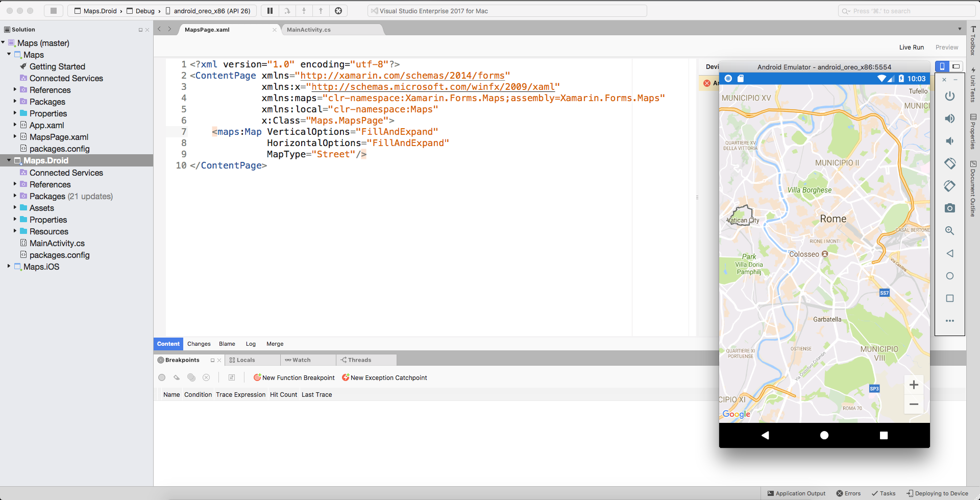Open emulator extended controls (three dots)
The width and height of the screenshot is (980, 500).
[x=949, y=321]
